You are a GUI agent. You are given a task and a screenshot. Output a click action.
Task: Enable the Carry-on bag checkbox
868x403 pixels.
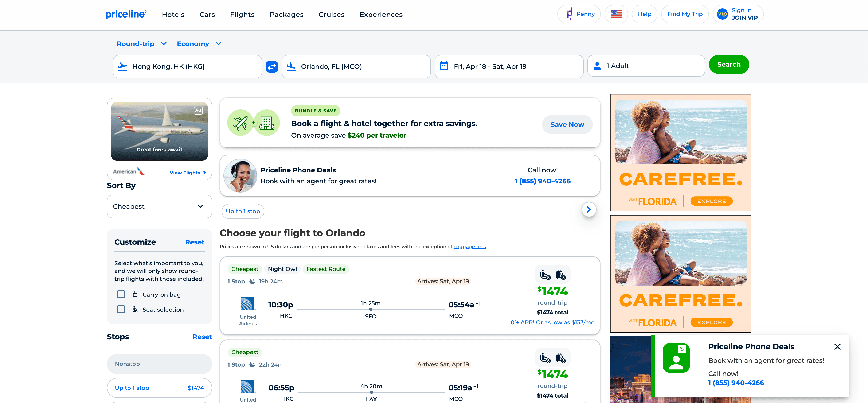click(121, 294)
